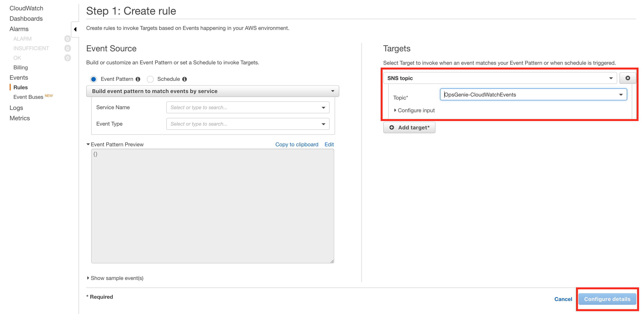Image resolution: width=644 pixels, height=314 pixels.
Task: Open the SNS topic target type dropdown
Action: point(500,78)
